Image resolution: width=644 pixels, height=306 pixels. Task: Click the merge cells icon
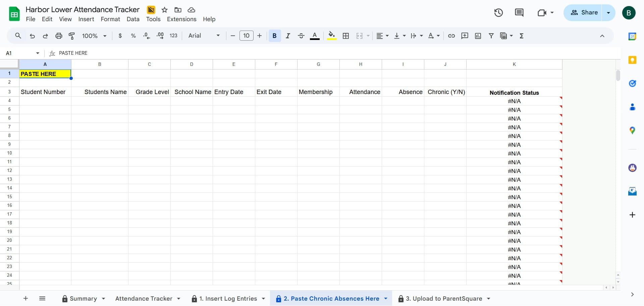(360, 36)
